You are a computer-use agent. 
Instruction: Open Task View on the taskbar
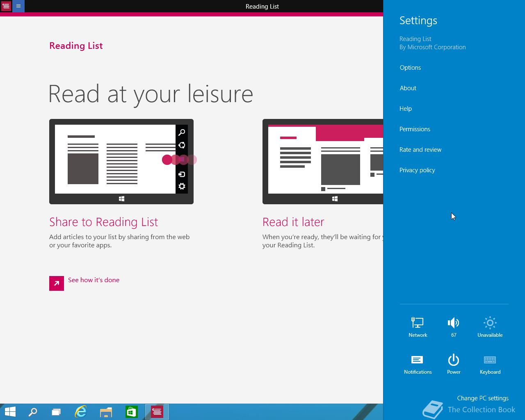click(56, 412)
